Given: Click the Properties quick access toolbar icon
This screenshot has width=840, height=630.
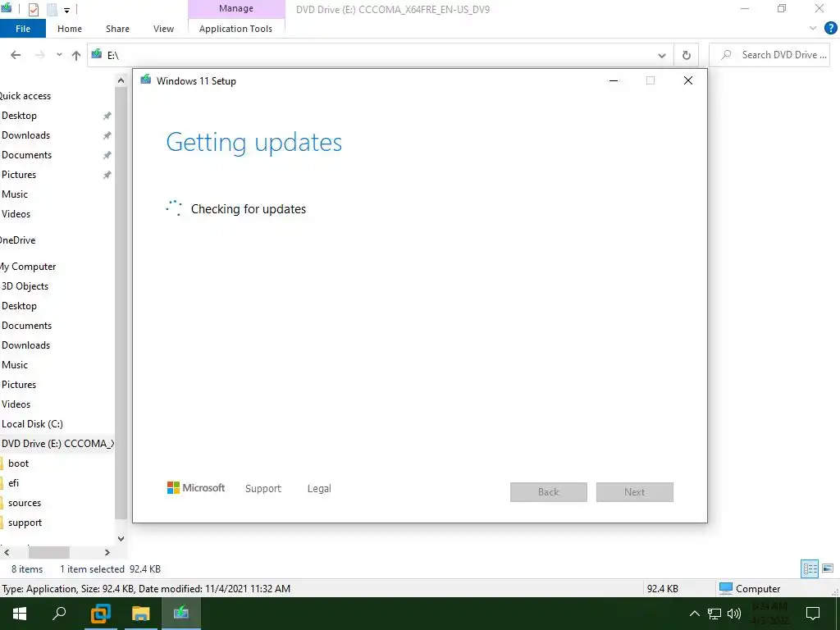Looking at the screenshot, I should 33,9.
